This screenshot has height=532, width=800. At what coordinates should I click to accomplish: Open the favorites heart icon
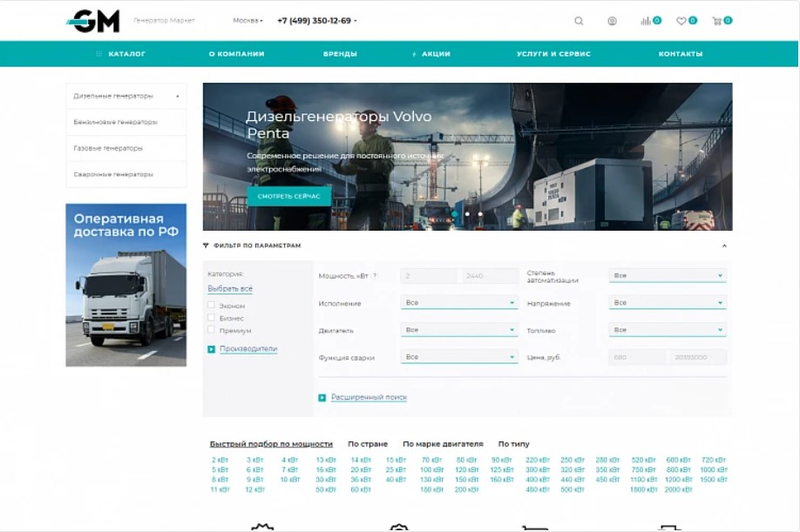681,21
